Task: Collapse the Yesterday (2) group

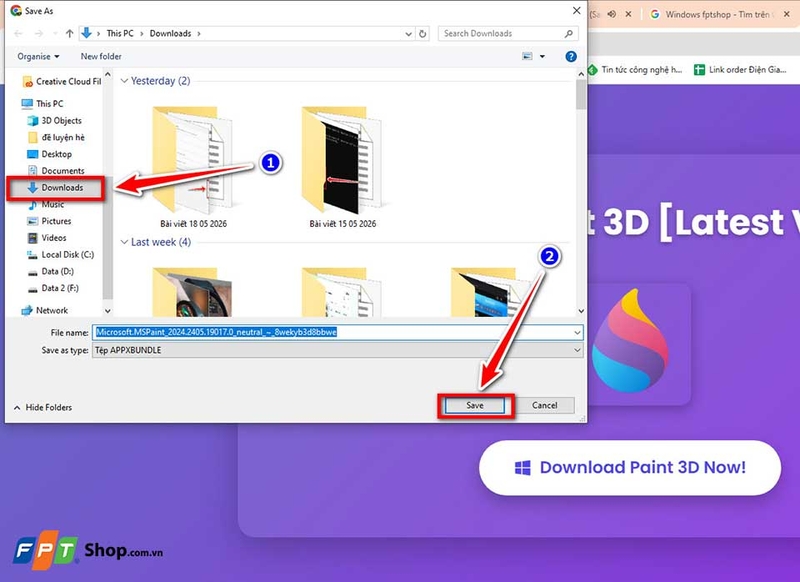Action: (124, 81)
